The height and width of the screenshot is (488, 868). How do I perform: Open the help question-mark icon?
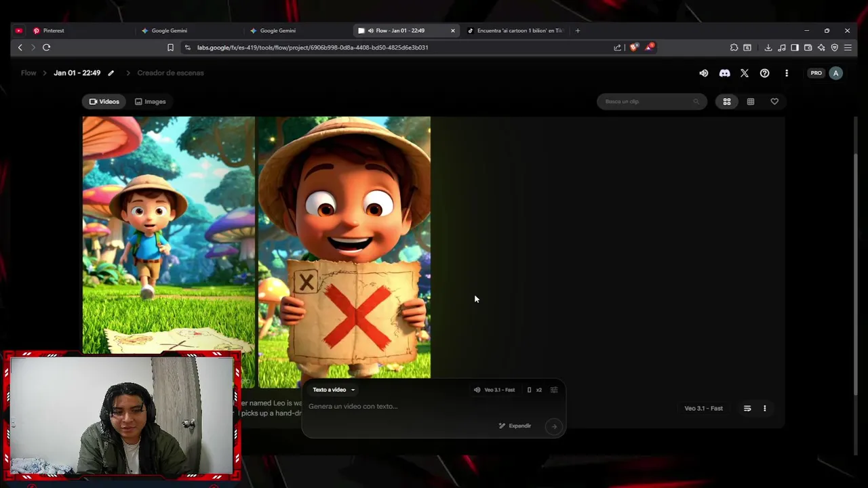point(765,73)
